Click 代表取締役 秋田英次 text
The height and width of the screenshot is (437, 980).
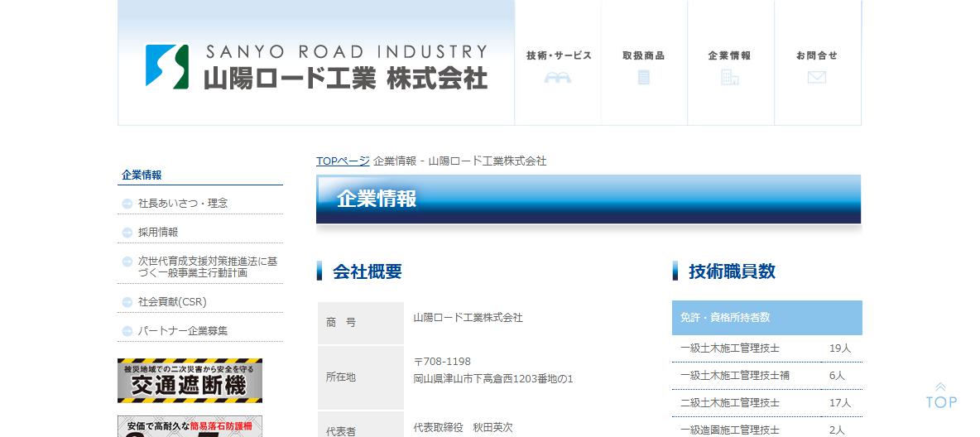coord(463,428)
